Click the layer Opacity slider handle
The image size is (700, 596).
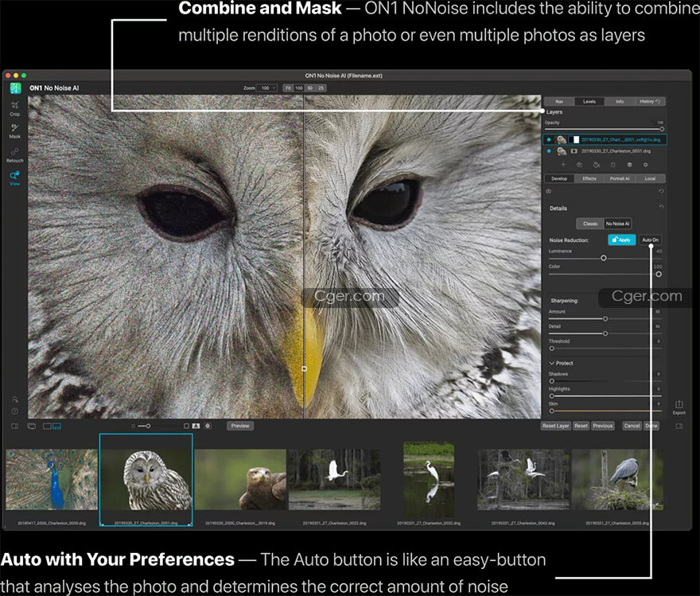coord(662,129)
